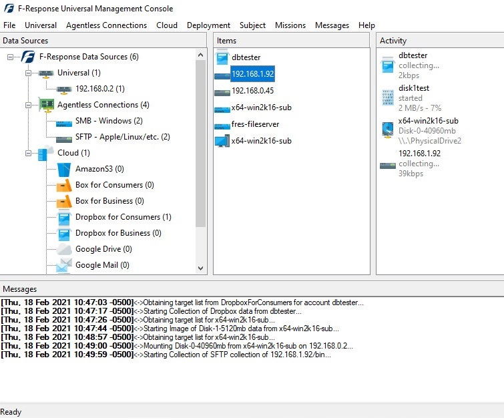The height and width of the screenshot is (420, 504).
Task: Click the Ready status bar text
Action: tap(11, 412)
